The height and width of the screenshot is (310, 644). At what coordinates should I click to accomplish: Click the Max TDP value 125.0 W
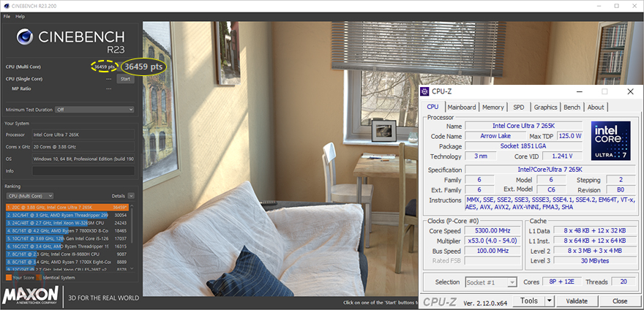tap(569, 136)
